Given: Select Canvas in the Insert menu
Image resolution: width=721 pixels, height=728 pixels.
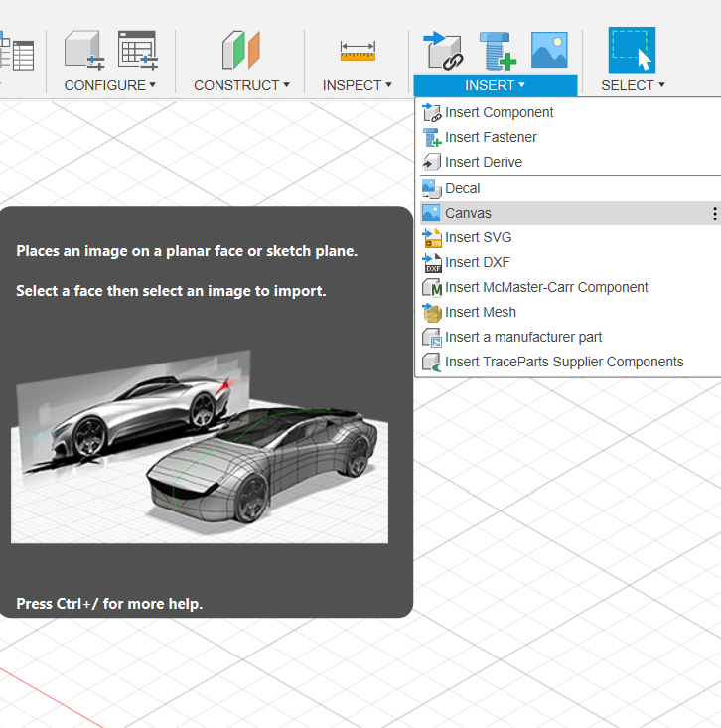Looking at the screenshot, I should pyautogui.click(x=571, y=213).
